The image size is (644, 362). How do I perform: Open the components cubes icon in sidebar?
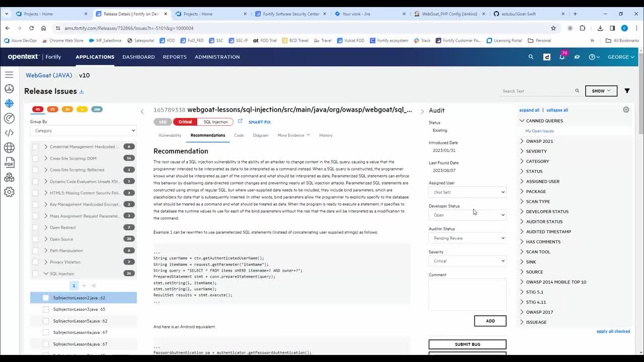9,177
